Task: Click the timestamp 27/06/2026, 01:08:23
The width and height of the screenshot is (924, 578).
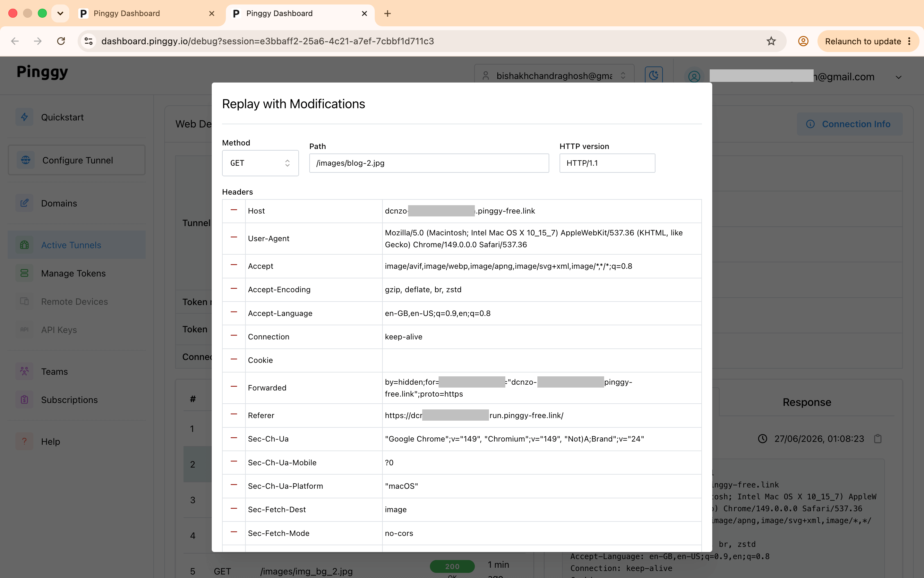Action: (819, 439)
